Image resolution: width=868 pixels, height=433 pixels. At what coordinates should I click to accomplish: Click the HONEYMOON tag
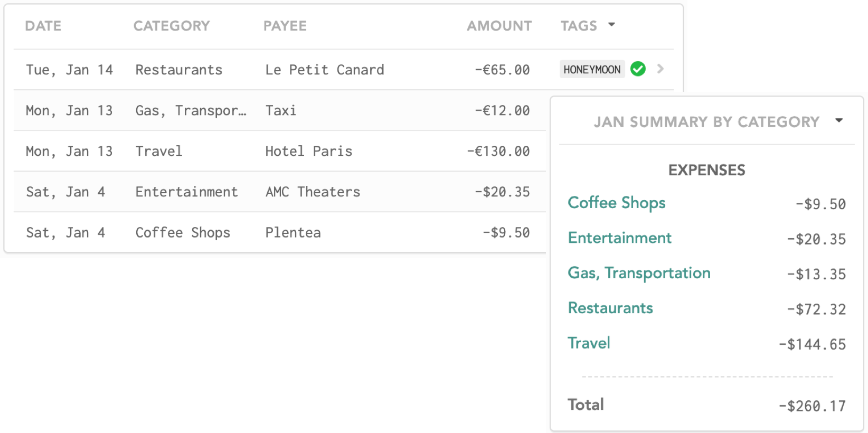click(592, 69)
